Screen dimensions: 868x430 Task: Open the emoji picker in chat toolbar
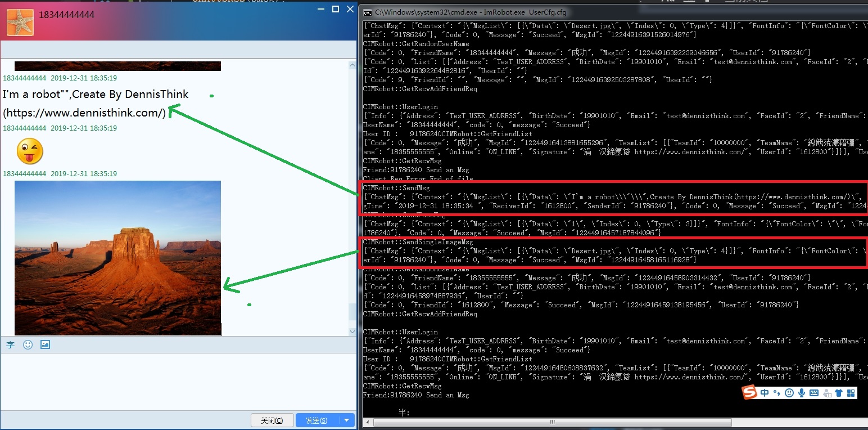28,345
